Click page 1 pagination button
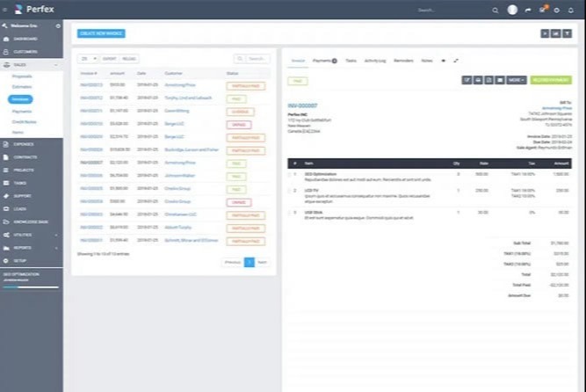 pos(250,262)
